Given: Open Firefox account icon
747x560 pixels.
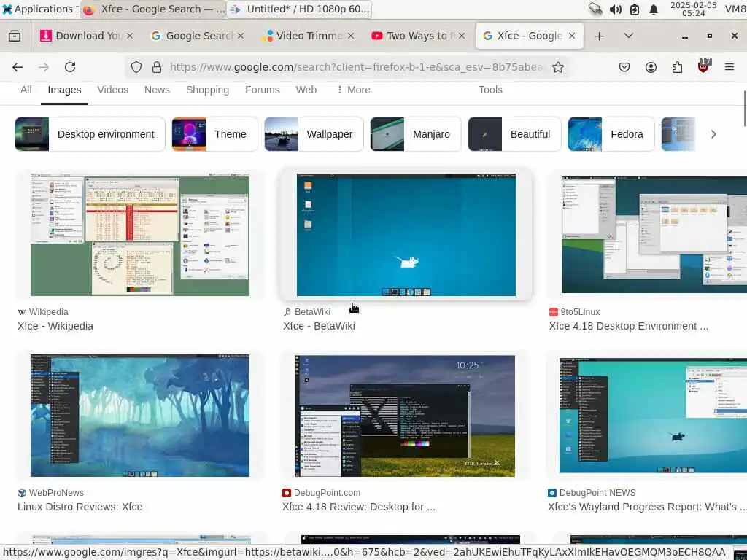Looking at the screenshot, I should [651, 67].
